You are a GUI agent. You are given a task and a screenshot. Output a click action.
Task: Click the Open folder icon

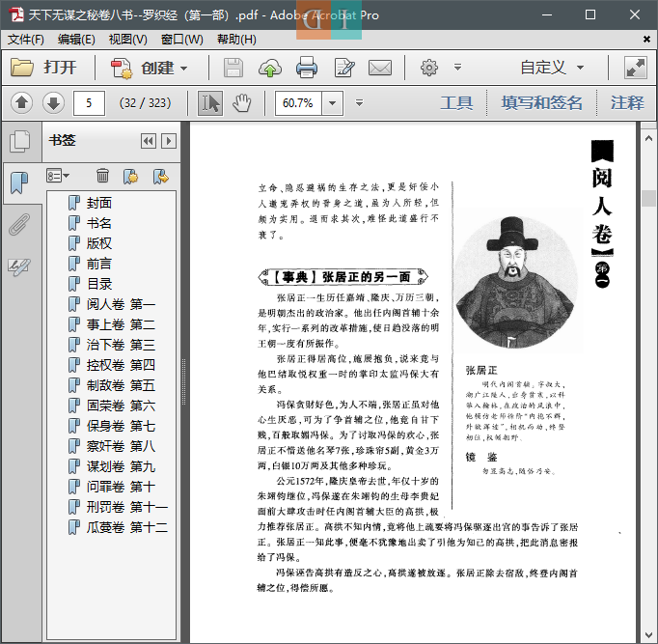pos(22,68)
